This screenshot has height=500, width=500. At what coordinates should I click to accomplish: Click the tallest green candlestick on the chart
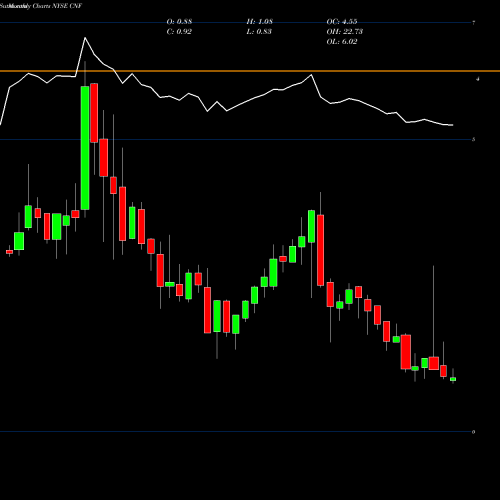[85, 148]
